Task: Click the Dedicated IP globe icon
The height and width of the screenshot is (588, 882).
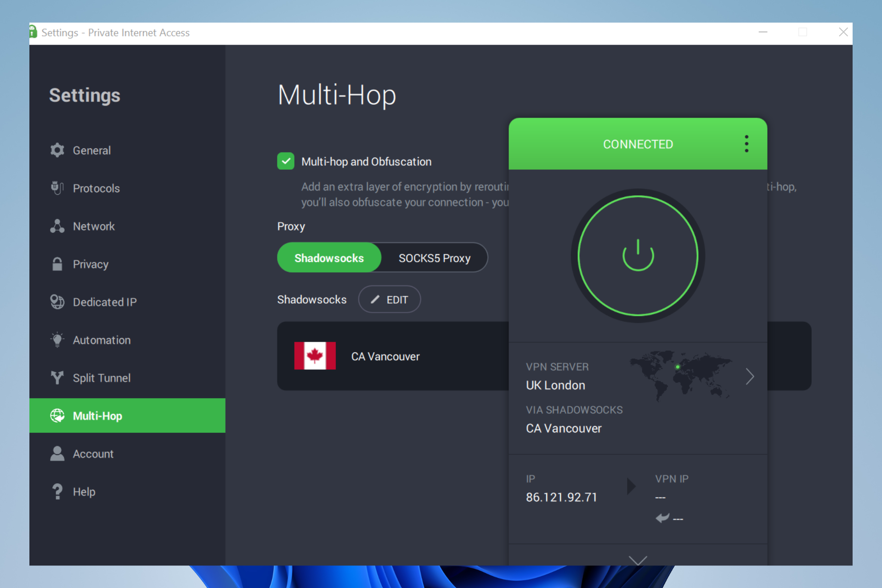Action: pos(57,302)
